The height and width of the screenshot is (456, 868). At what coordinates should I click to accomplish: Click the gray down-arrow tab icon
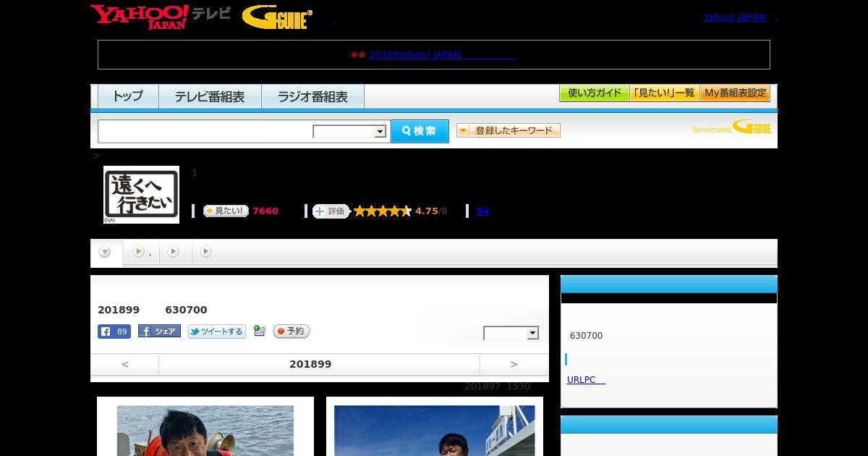click(x=105, y=252)
